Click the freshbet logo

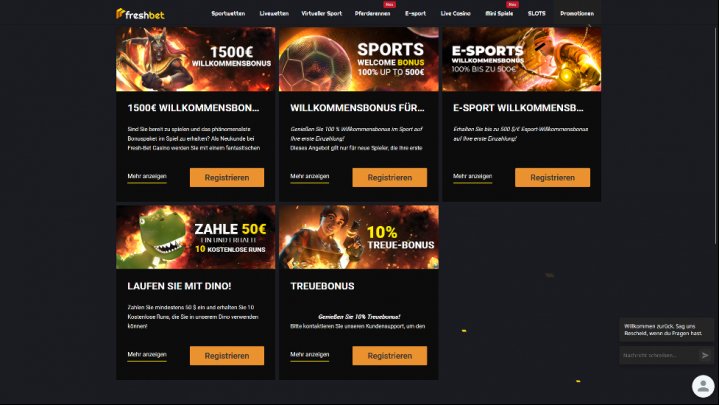(140, 14)
